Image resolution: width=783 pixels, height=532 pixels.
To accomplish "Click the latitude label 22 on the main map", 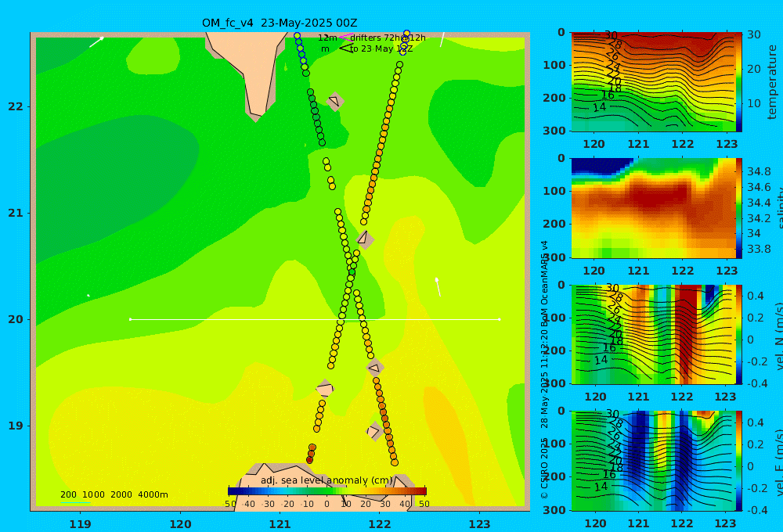I will point(16,106).
